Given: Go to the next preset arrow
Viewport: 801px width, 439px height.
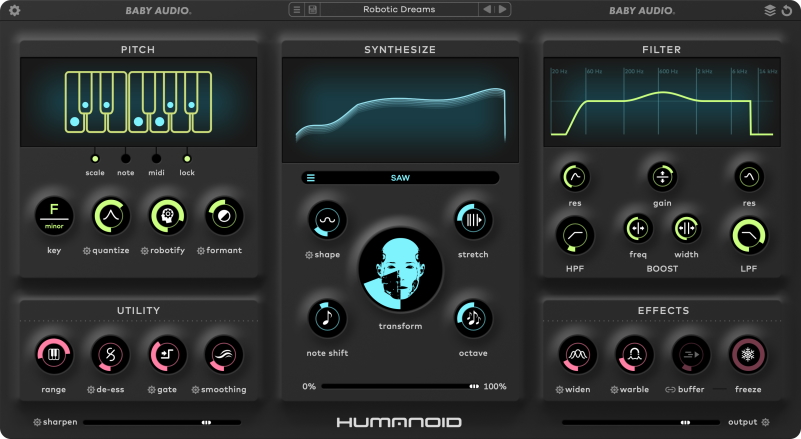Looking at the screenshot, I should (x=503, y=9).
